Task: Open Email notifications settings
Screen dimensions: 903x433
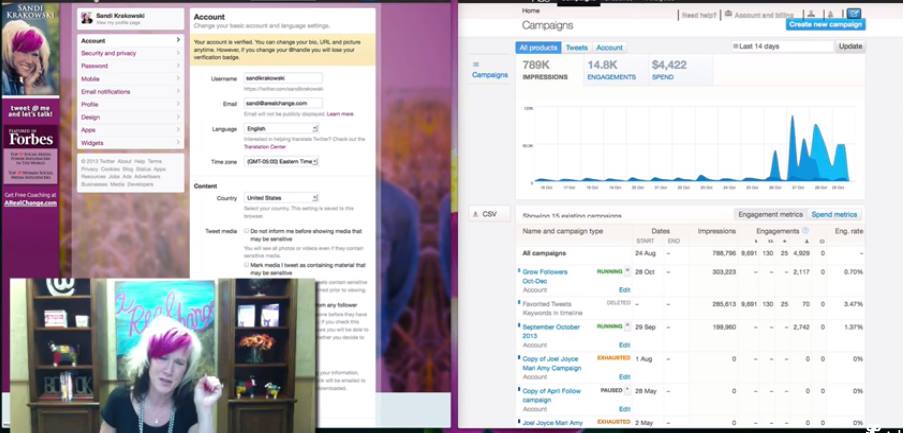Action: (x=131, y=92)
